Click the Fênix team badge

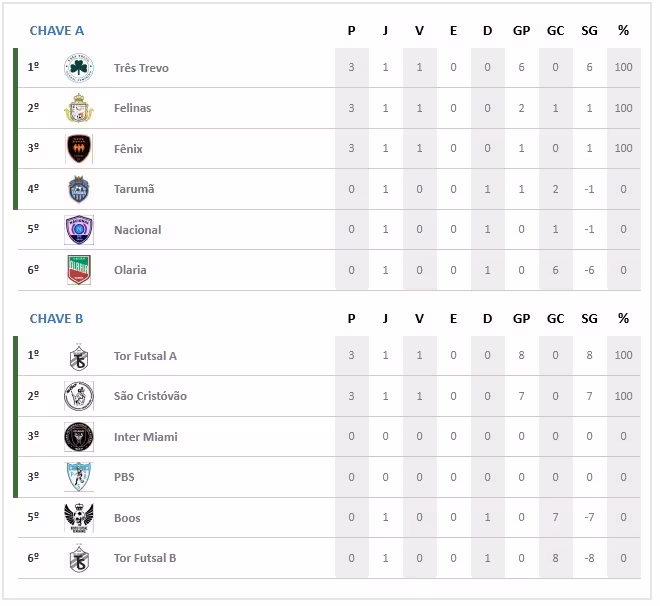coord(79,149)
